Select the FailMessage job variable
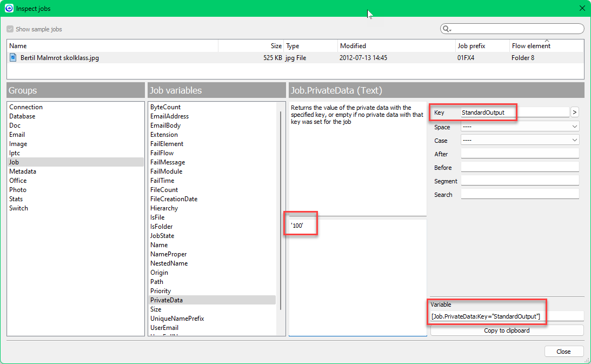 click(x=168, y=162)
